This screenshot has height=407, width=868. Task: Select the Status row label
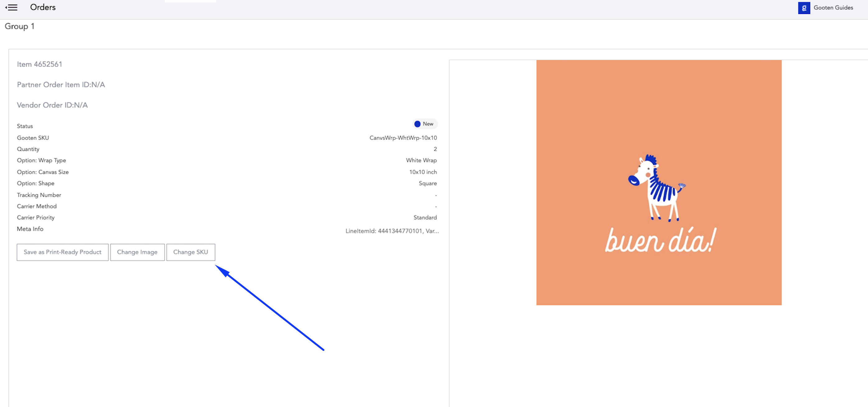[x=25, y=126]
